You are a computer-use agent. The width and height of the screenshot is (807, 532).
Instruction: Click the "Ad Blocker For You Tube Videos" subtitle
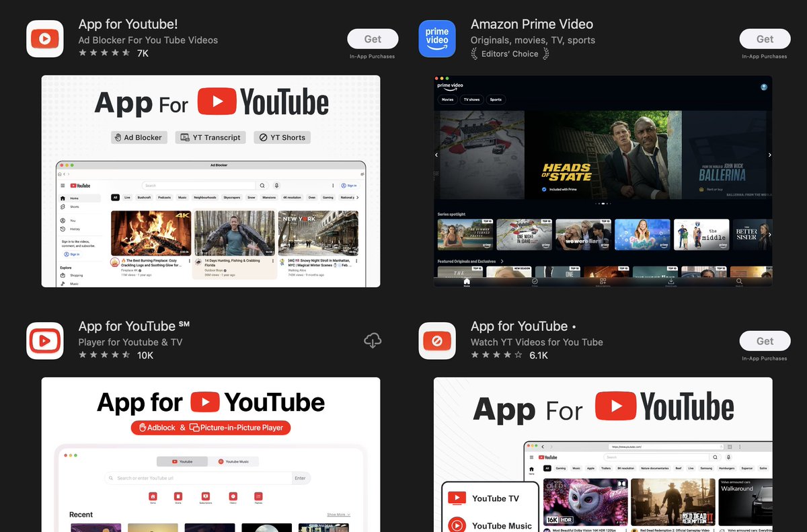coord(148,40)
